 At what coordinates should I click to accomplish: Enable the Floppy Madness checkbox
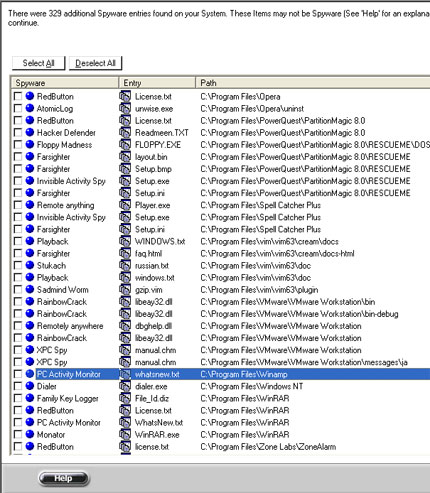18,145
